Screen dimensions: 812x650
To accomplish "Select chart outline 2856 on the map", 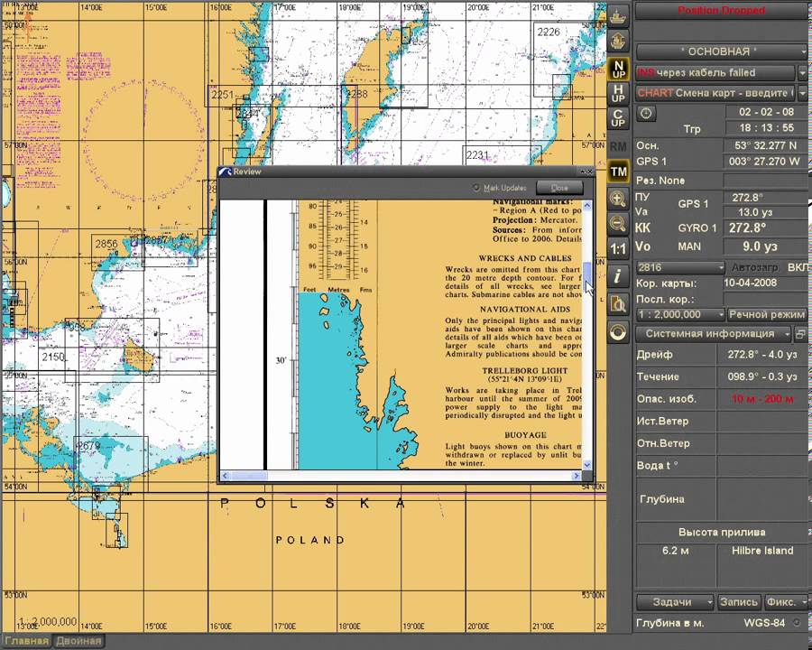I will 106,244.
